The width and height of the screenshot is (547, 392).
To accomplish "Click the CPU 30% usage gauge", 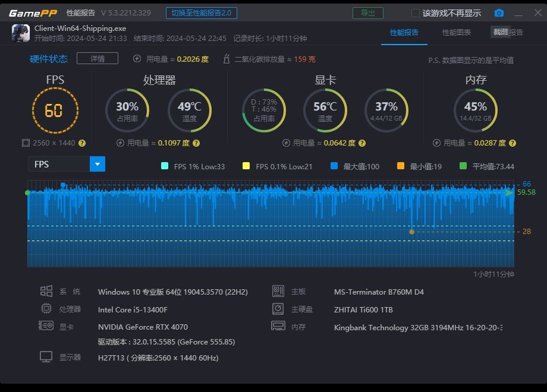I will point(127,110).
